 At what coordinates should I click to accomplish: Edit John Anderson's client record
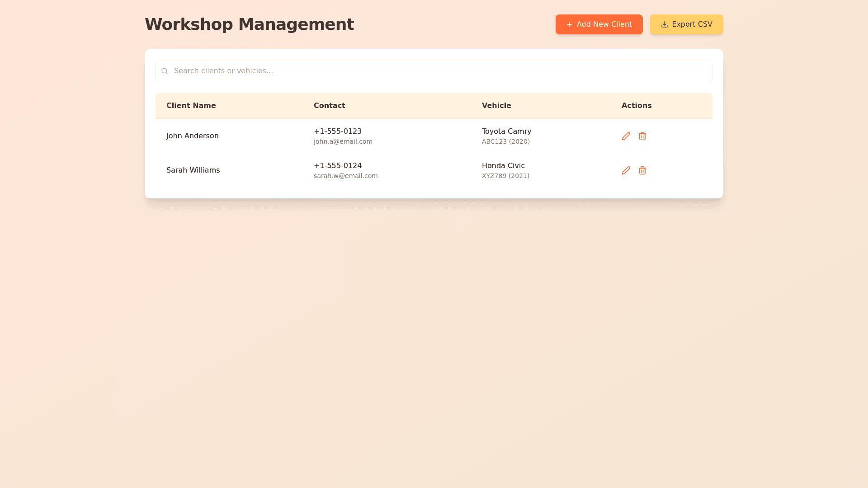coord(626,136)
